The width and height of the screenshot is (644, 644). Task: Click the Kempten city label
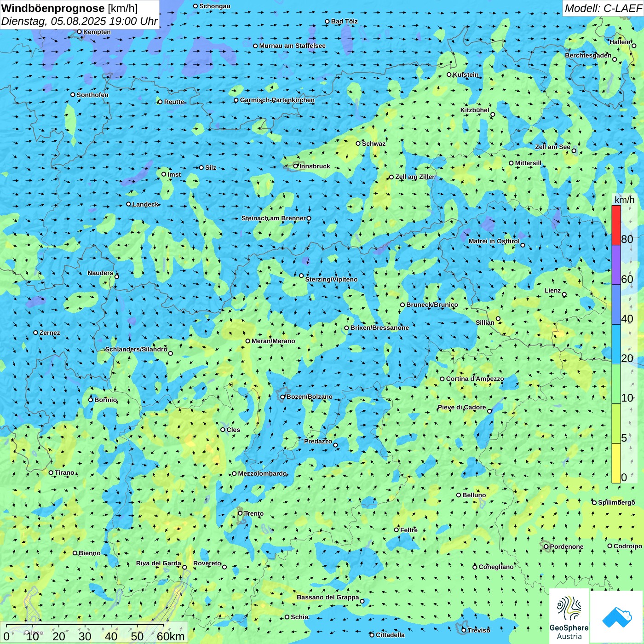(97, 32)
